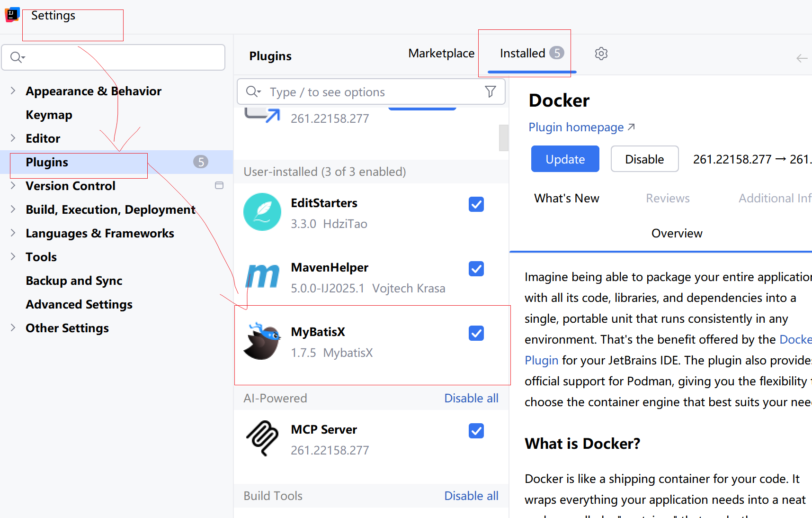Expand the Editor settings node
The height and width of the screenshot is (518, 812).
coord(13,138)
